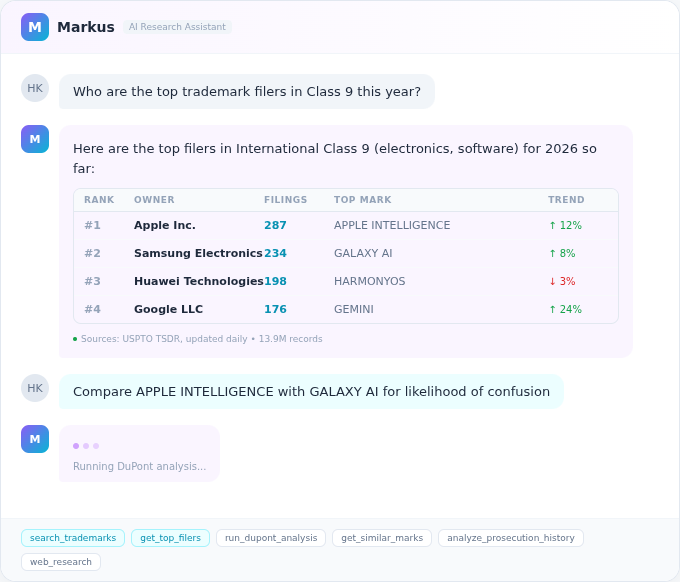Click the AI Research Assistant badge
The height and width of the screenshot is (582, 680).
coord(177,27)
